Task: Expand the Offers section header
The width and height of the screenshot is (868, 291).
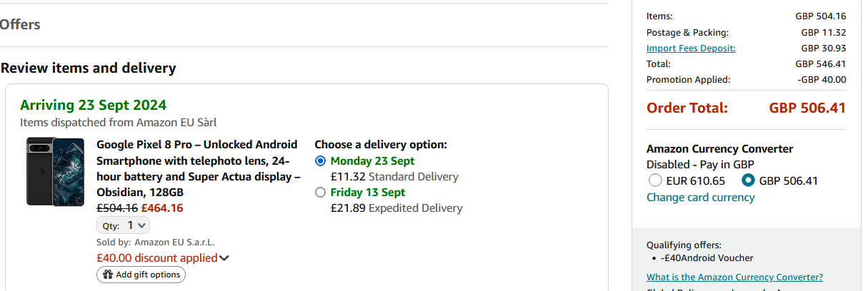Action: click(20, 25)
